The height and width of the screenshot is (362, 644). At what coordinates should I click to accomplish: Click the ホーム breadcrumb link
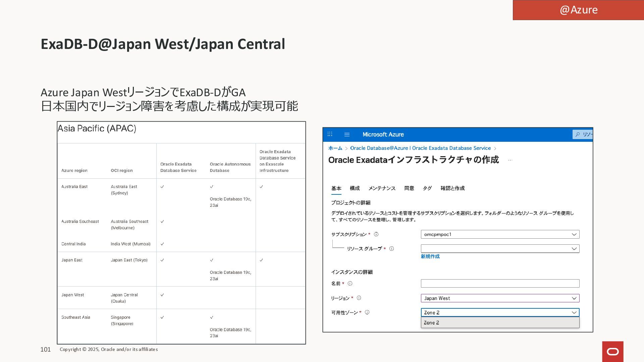(335, 148)
